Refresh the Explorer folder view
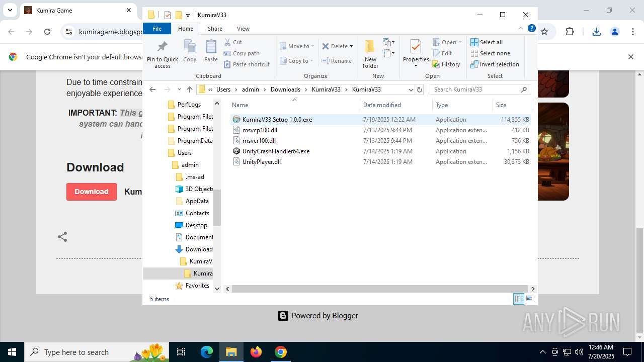Screen dimensions: 644x362 point(420,89)
